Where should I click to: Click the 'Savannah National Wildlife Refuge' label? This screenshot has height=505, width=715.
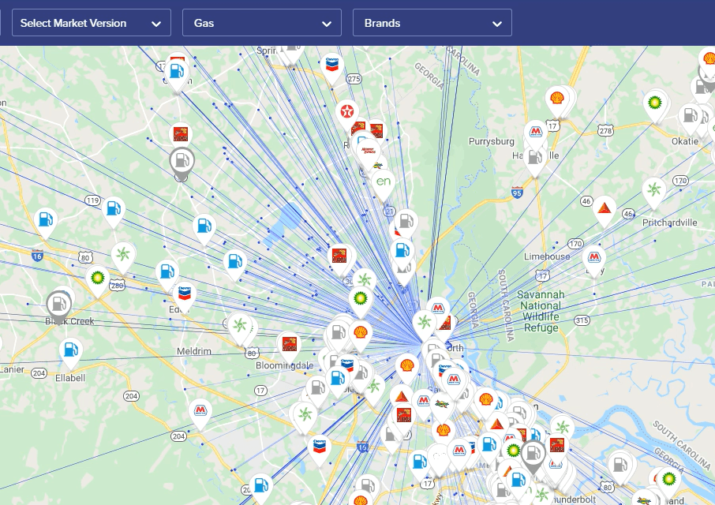click(x=541, y=311)
